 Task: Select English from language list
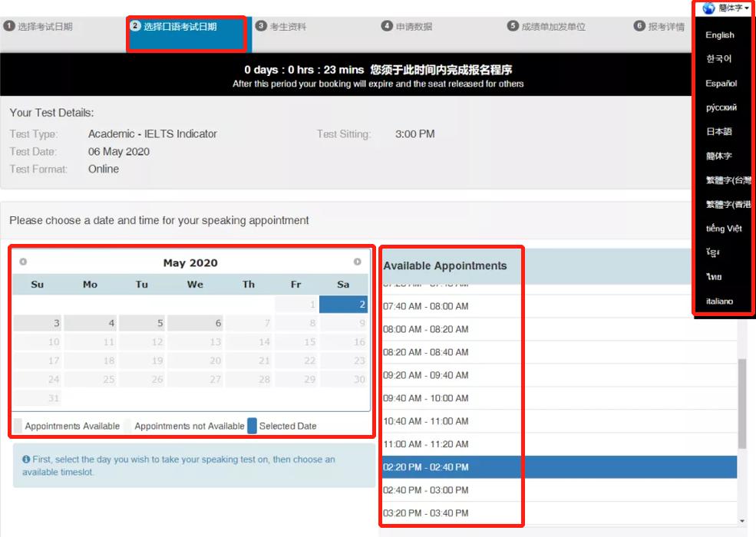[720, 35]
